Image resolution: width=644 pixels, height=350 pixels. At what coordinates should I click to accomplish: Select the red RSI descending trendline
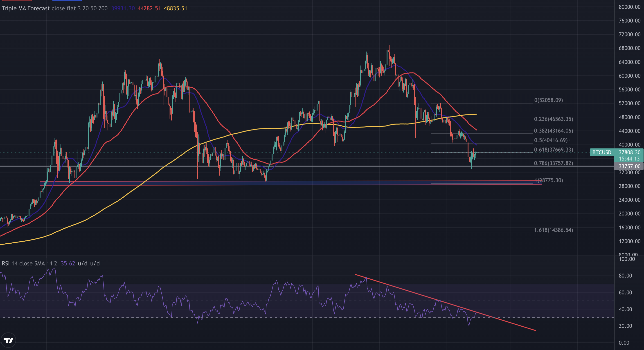(445, 303)
